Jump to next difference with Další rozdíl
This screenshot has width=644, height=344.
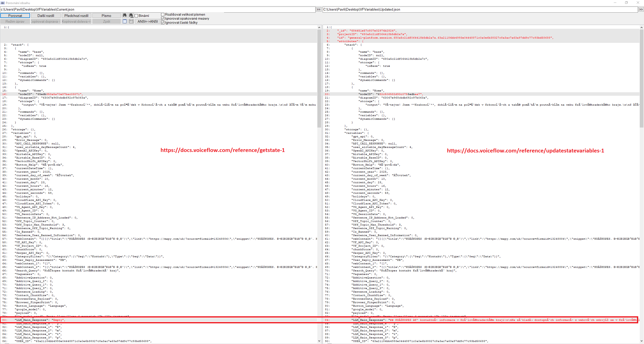(46, 16)
